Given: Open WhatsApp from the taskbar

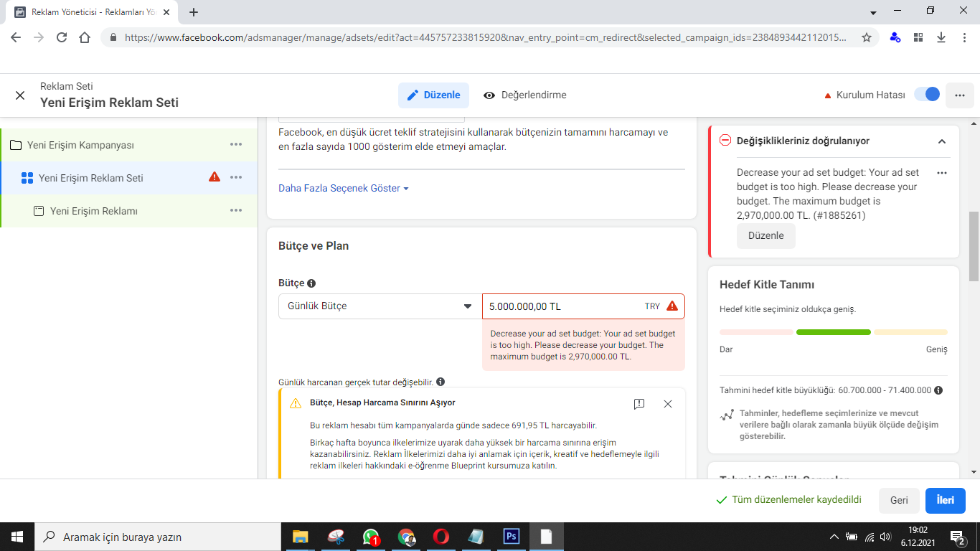Looking at the screenshot, I should (x=371, y=537).
